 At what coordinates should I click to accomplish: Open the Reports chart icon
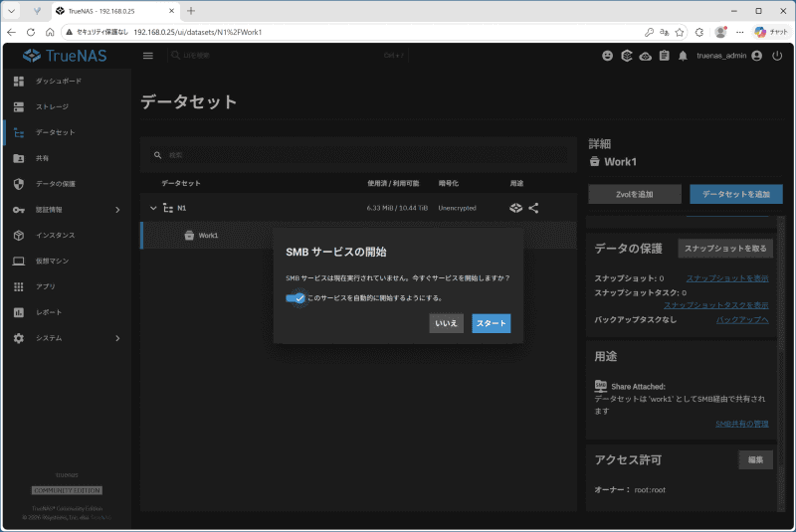[x=19, y=312]
